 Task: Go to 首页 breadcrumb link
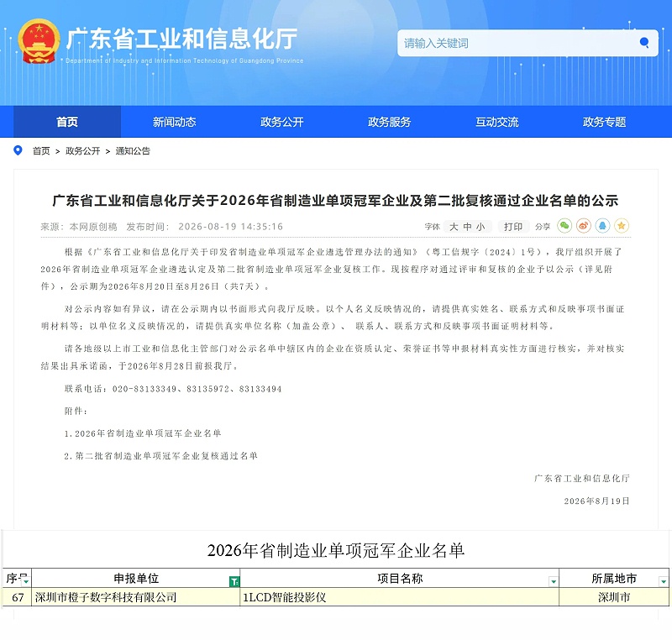point(41,151)
